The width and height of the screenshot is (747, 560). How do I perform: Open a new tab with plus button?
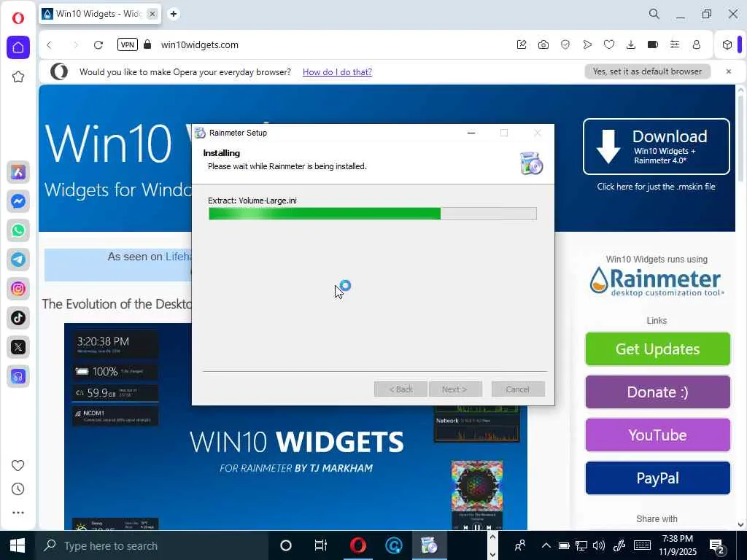point(174,14)
